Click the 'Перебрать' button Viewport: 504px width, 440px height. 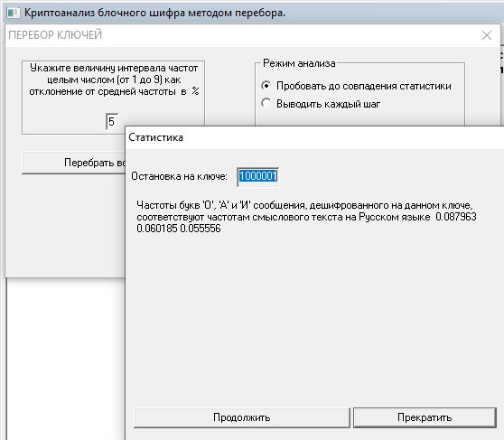tap(74, 163)
